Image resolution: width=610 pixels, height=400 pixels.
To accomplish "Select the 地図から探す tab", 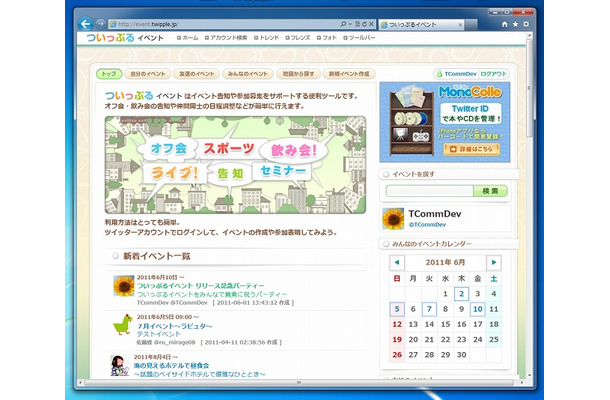I will coord(298,74).
